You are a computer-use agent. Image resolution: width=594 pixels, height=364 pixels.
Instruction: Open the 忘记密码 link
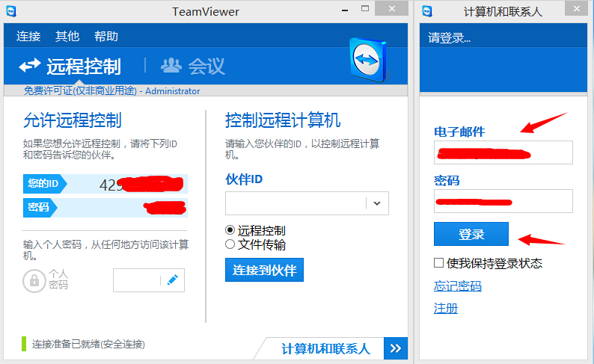(458, 286)
